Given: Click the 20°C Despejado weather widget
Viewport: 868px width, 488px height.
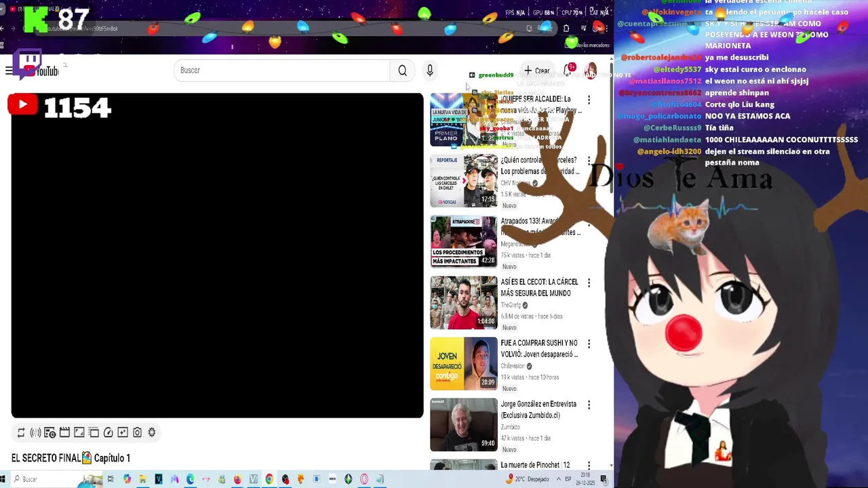Looking at the screenshot, I should coord(528,479).
